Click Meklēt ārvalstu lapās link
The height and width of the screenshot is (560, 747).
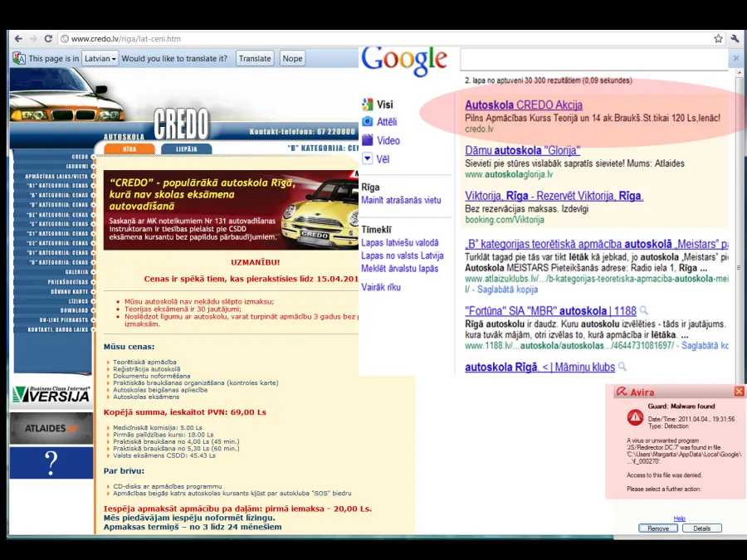(x=400, y=269)
